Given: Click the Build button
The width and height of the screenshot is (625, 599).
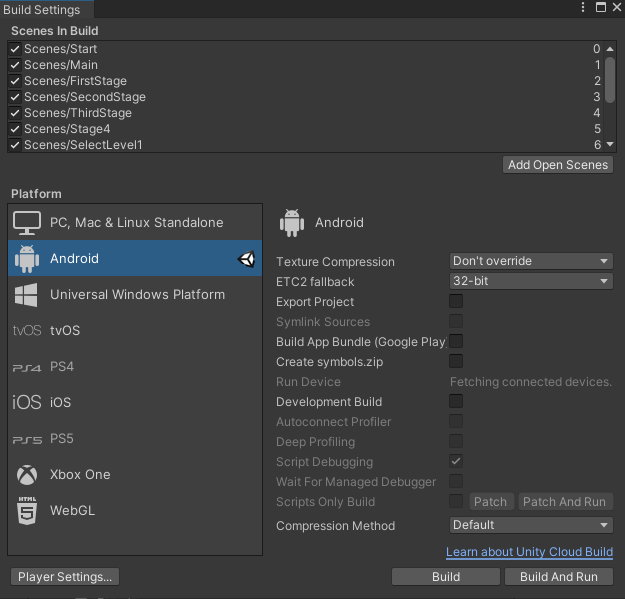Looking at the screenshot, I should click(446, 577).
